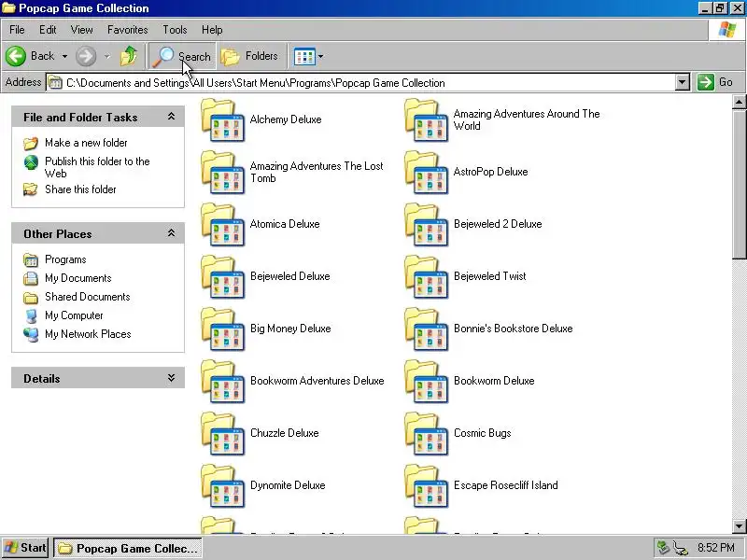The image size is (747, 560).
Task: Click the 8:52 PM clock
Action: [715, 548]
